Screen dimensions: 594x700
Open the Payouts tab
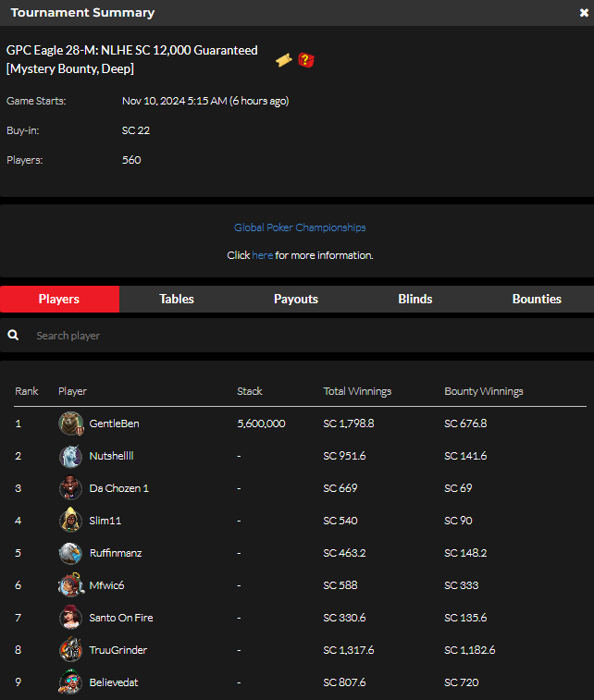point(296,299)
